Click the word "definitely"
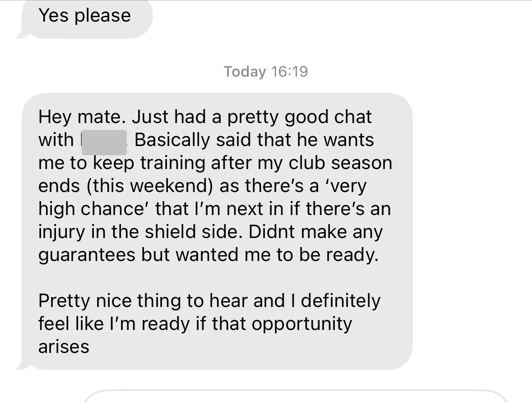The height and width of the screenshot is (403, 532). (341, 301)
